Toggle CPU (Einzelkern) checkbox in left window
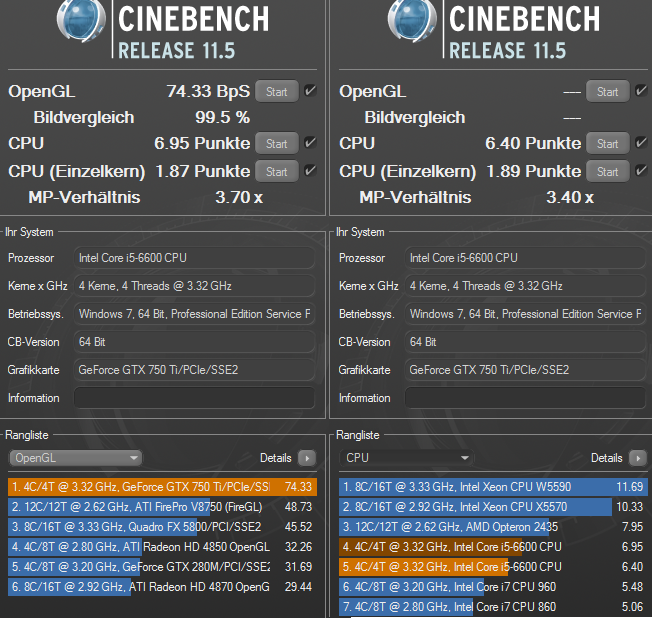Screen dimensions: 652x618 point(310,171)
